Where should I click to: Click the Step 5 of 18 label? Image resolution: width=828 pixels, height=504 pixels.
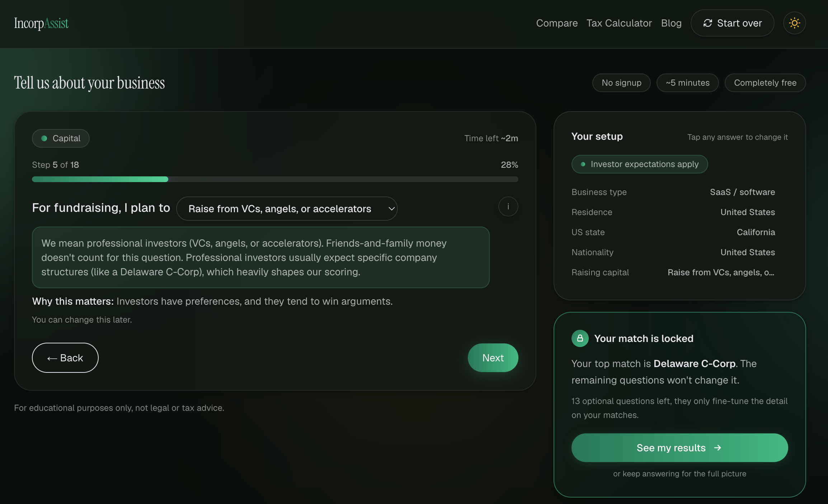point(55,165)
